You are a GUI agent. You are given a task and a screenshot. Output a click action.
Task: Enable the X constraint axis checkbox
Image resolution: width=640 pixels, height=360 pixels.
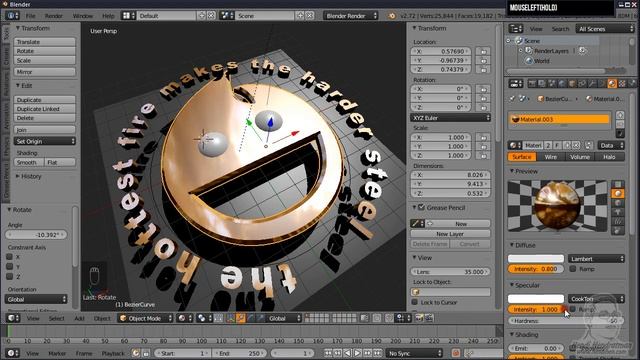[x=9, y=257]
